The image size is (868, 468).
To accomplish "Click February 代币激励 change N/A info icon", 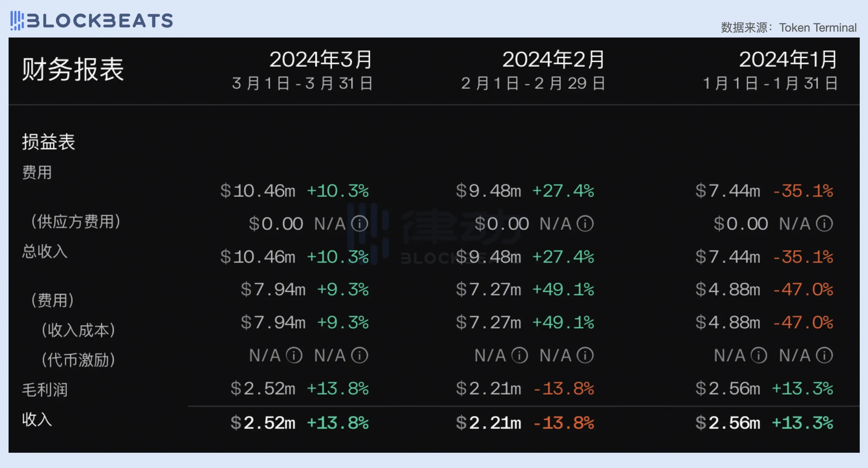I will pyautogui.click(x=585, y=355).
